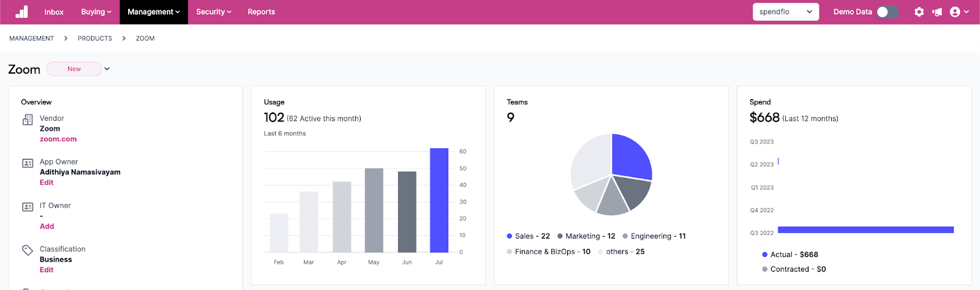Click the '$668' spend total
Image resolution: width=980 pixels, height=290 pixels.
point(764,117)
